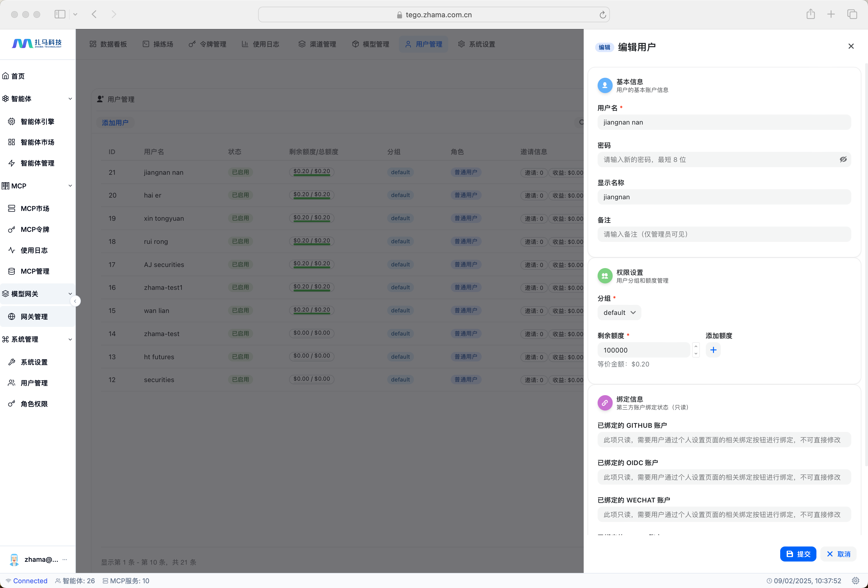Collapse sidebar with the round arrow handle

pyautogui.click(x=75, y=301)
